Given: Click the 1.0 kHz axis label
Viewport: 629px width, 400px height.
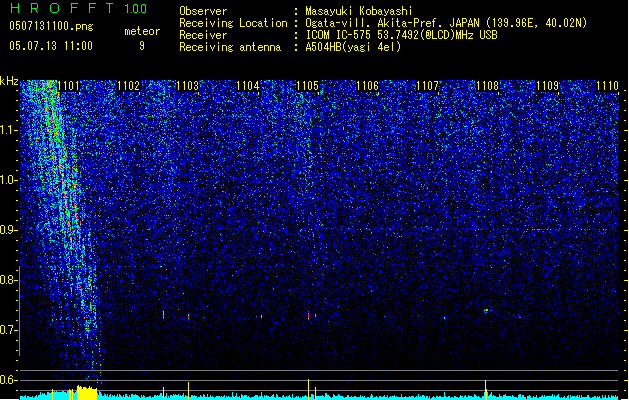Looking at the screenshot, I should [9, 180].
